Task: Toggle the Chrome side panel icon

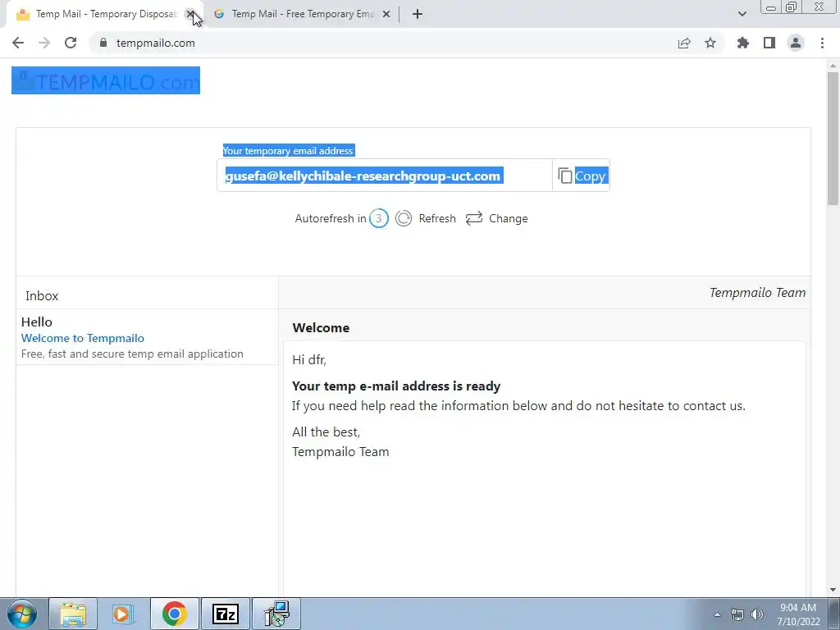Action: tap(769, 43)
